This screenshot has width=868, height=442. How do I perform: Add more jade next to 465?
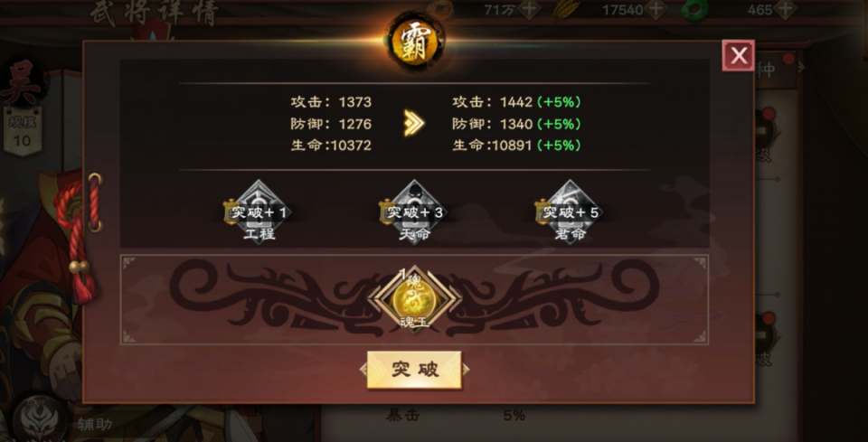tap(785, 9)
